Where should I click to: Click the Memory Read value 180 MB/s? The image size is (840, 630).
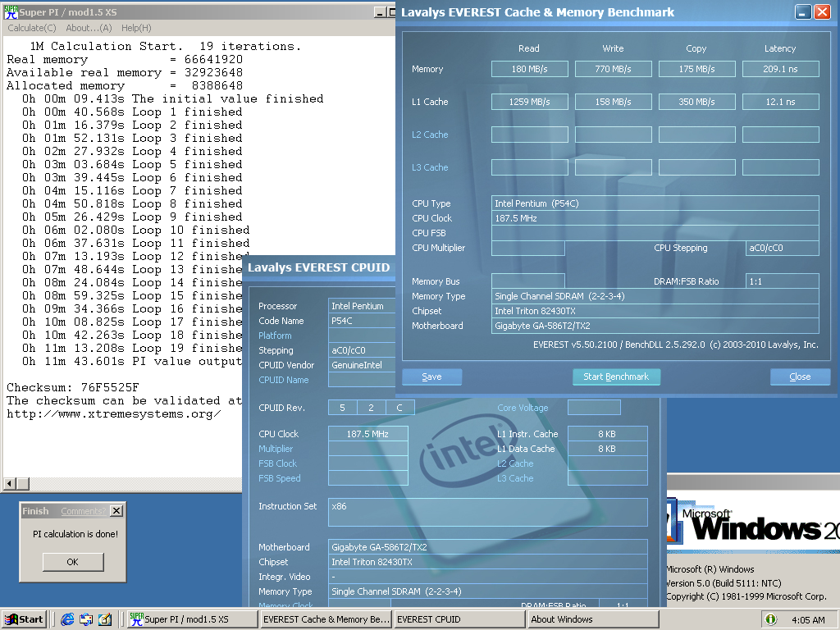pos(529,69)
